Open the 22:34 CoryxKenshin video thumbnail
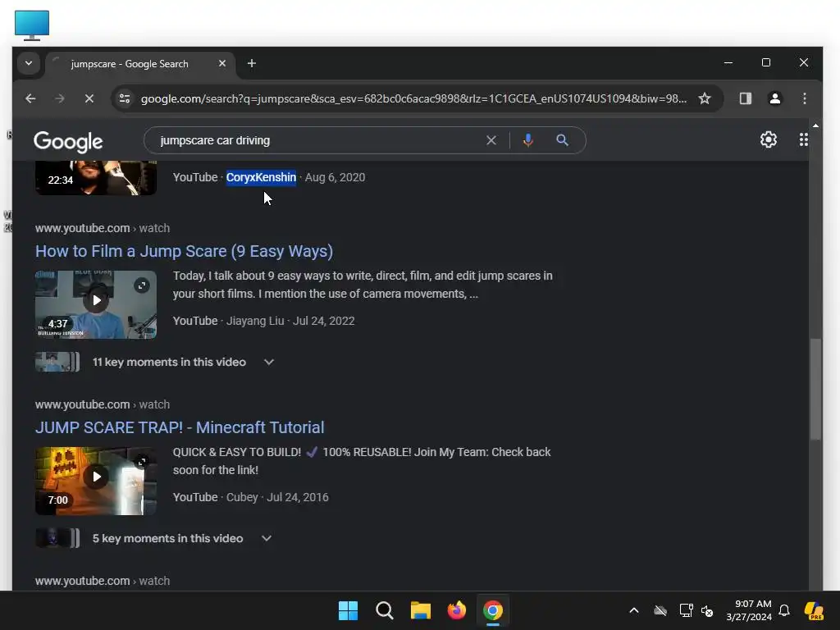Screen dimensions: 840x630 point(96,178)
